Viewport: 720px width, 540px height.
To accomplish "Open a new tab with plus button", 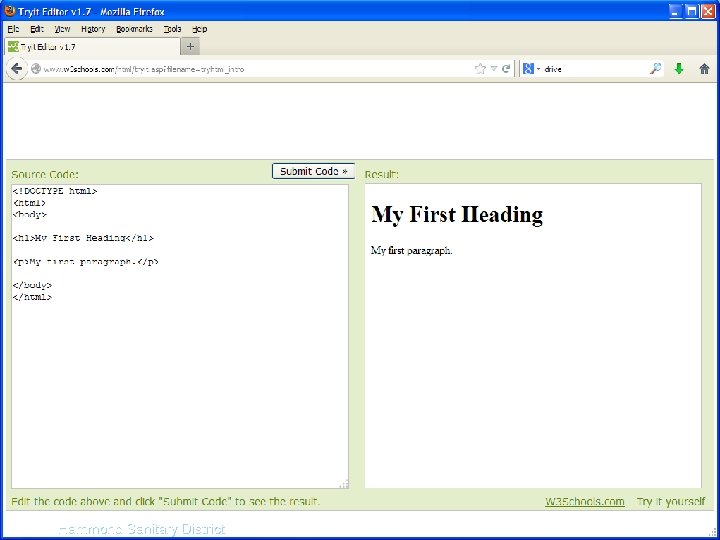I will tap(190, 46).
